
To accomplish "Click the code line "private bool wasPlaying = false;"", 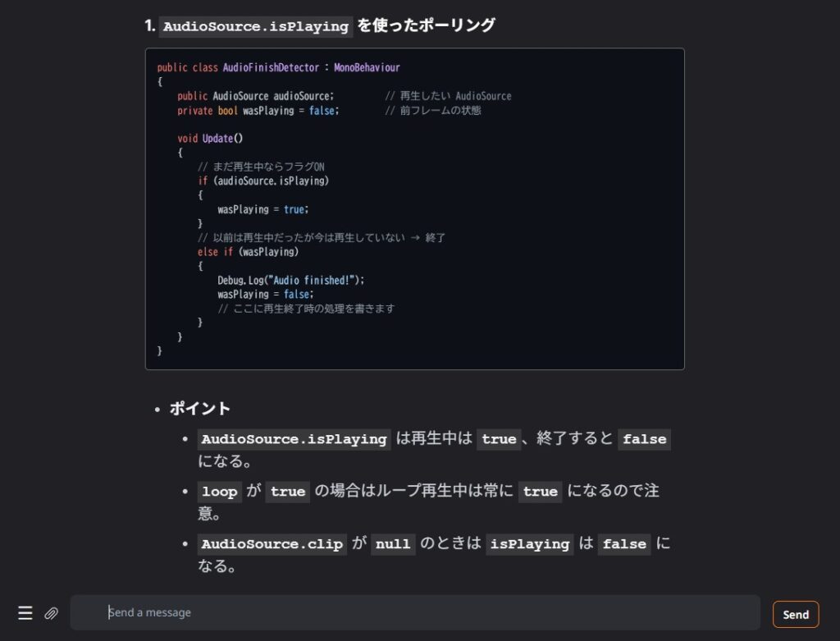I will (258, 111).
